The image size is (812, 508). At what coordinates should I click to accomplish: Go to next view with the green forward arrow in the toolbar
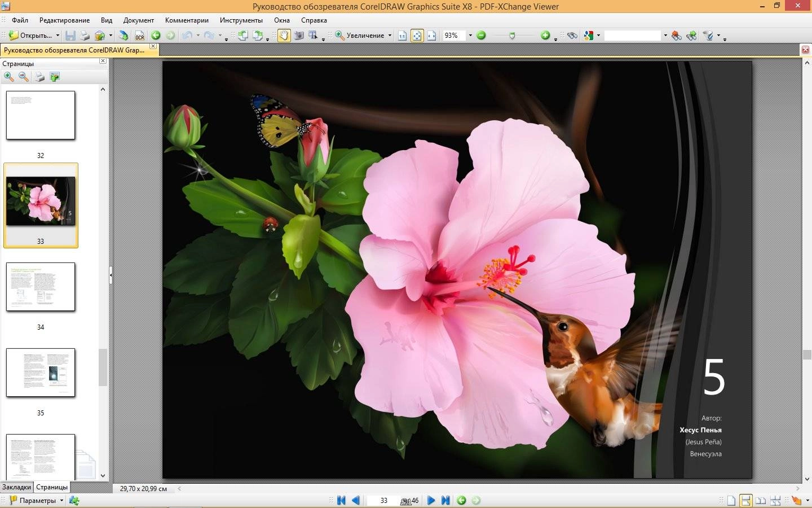170,36
